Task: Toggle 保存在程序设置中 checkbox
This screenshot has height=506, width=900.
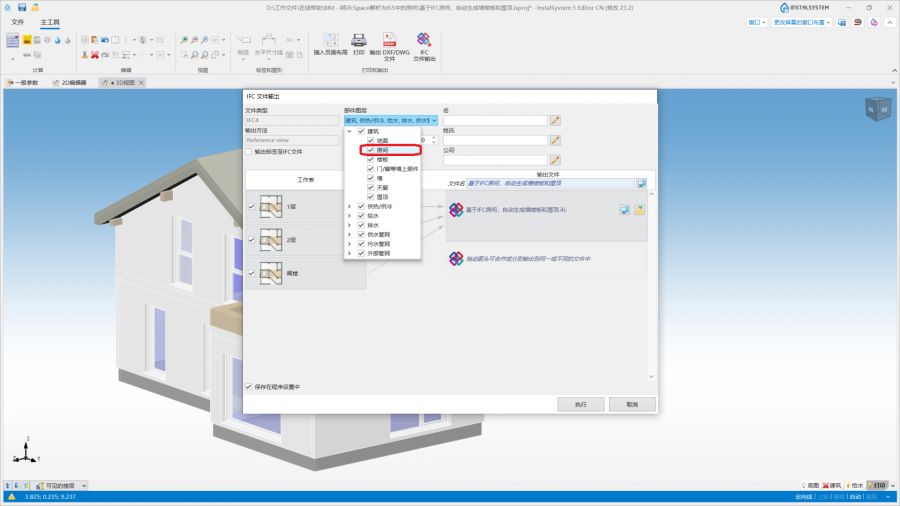Action: 249,386
